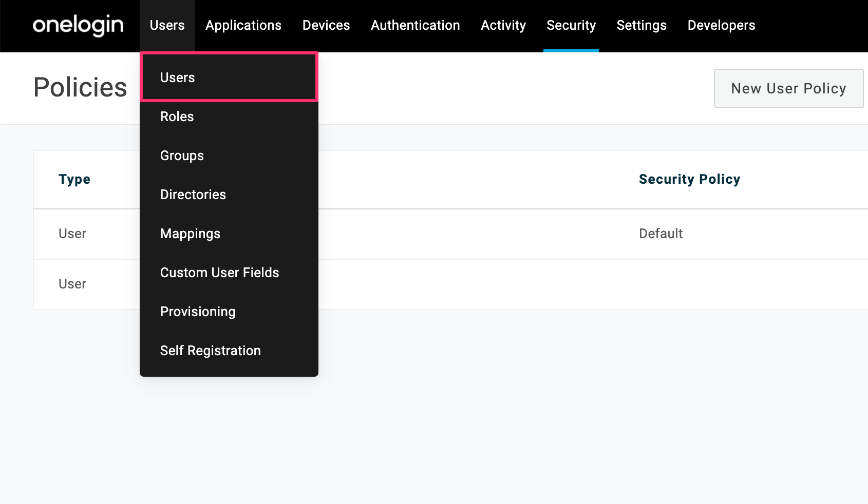Select Provisioning from the dropdown
The width and height of the screenshot is (868, 504).
(229, 312)
